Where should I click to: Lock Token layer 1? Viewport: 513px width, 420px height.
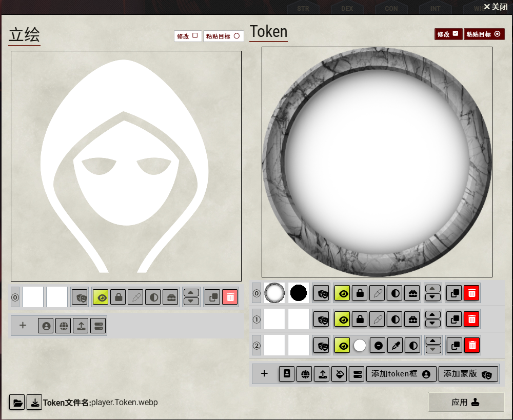point(360,319)
